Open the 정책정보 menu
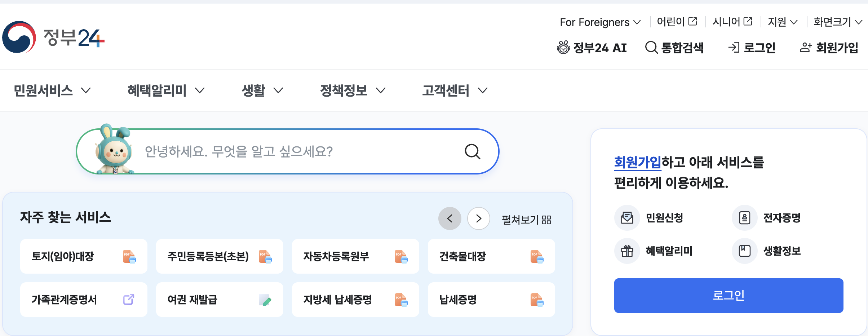This screenshot has width=868, height=336. coord(353,90)
